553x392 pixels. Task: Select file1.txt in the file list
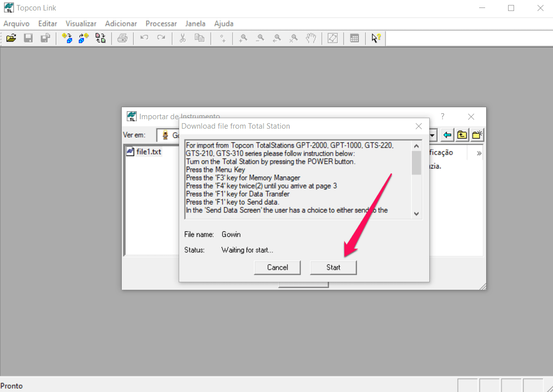coord(144,152)
